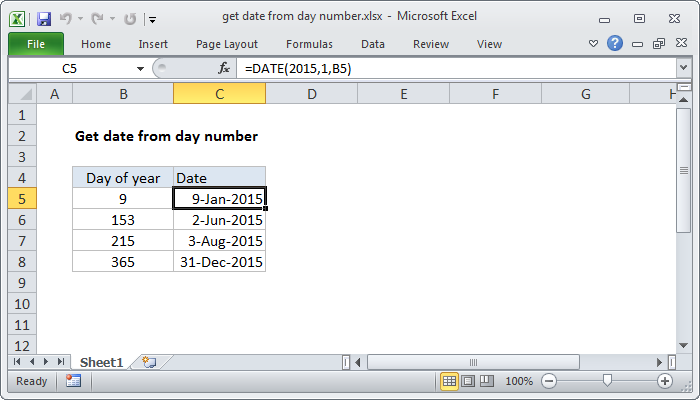
Task: Select the cell showing 3-Aug-2015
Action: 220,241
